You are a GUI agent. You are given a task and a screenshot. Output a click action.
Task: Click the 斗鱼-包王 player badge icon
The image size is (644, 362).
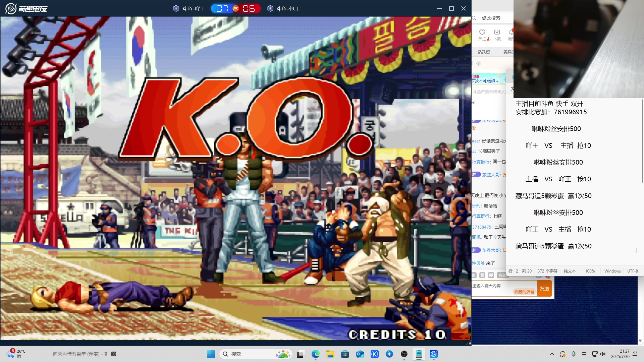(x=270, y=8)
